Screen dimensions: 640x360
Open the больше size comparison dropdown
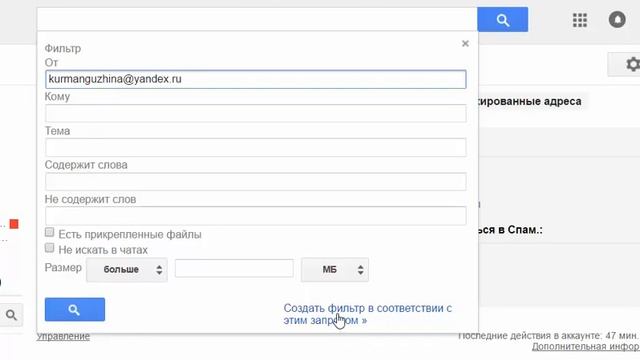pyautogui.click(x=127, y=269)
